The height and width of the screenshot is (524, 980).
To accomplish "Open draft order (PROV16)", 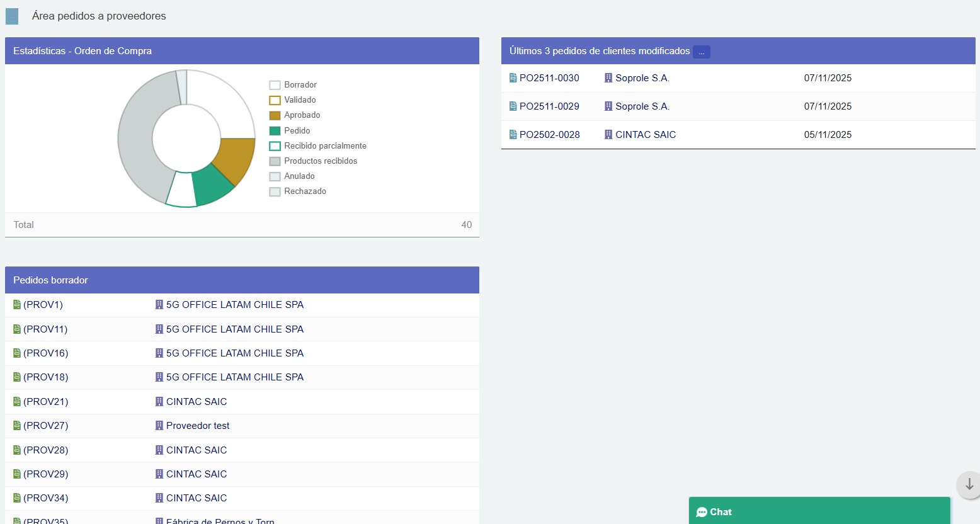I will pos(45,353).
